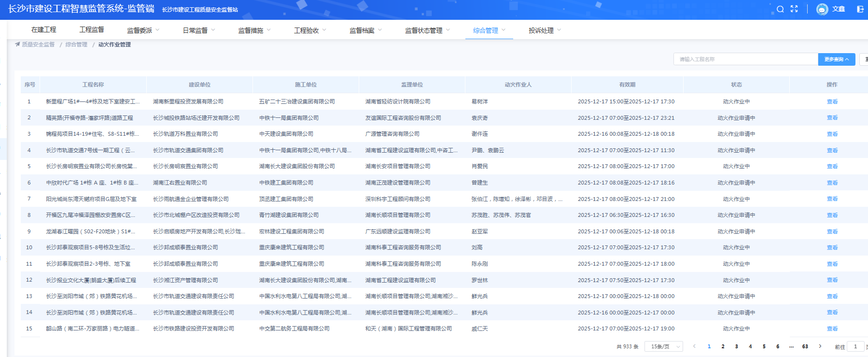Open the 在建工程 menu item
This screenshot has width=868, height=357.
[x=44, y=30]
